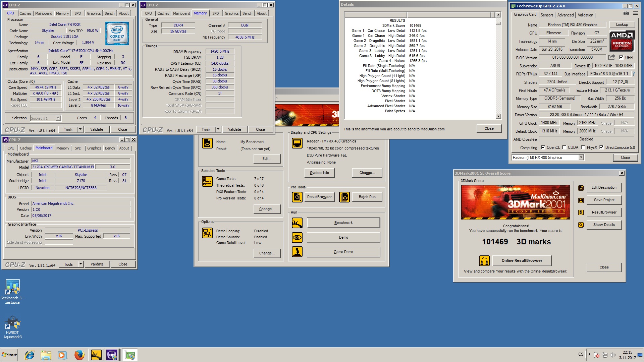Viewport: 644px width, 362px height.
Task: Expand the system tray hidden icons arrow
Action: tap(589, 355)
